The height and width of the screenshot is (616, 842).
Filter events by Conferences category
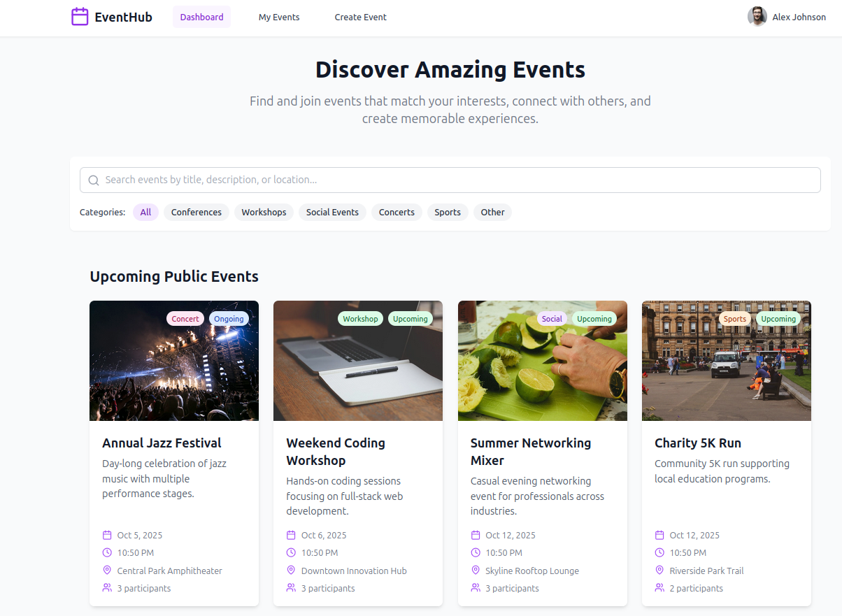196,213
